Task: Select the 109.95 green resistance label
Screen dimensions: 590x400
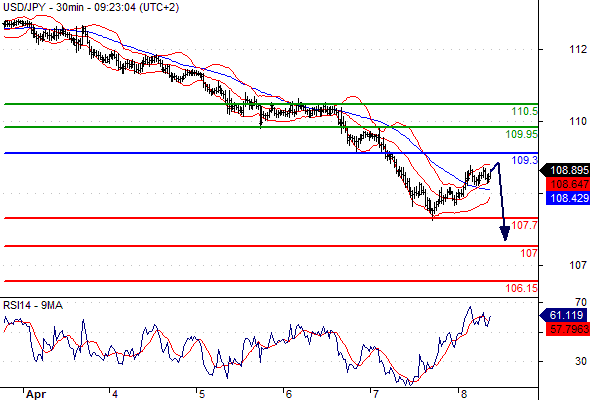Action: (x=522, y=134)
